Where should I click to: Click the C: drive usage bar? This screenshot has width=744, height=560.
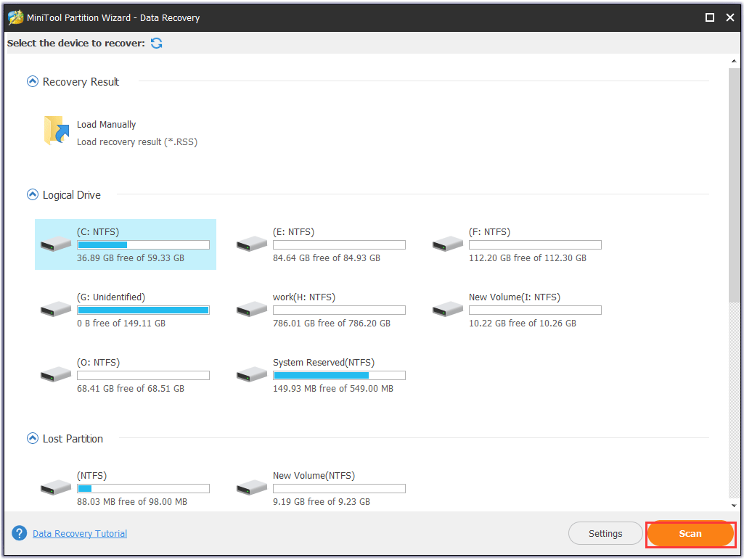click(143, 245)
